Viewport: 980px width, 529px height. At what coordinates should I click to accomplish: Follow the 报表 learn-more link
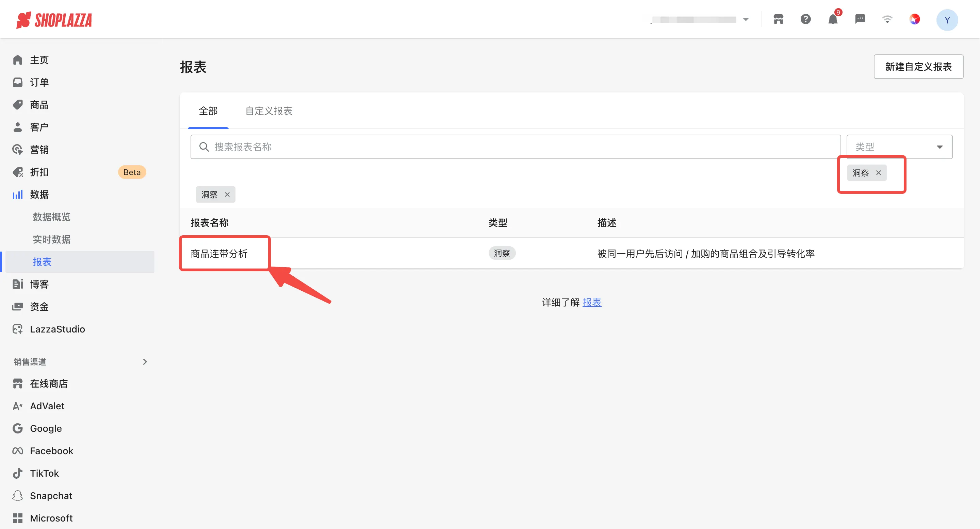pyautogui.click(x=592, y=303)
